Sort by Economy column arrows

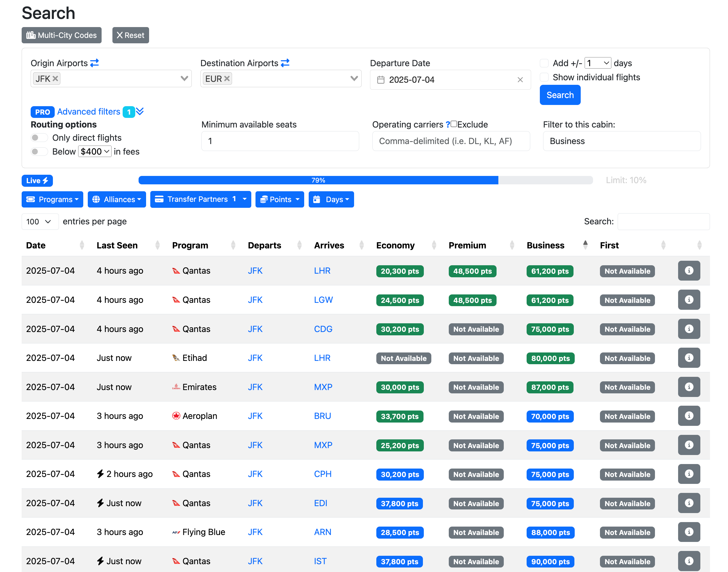click(434, 245)
